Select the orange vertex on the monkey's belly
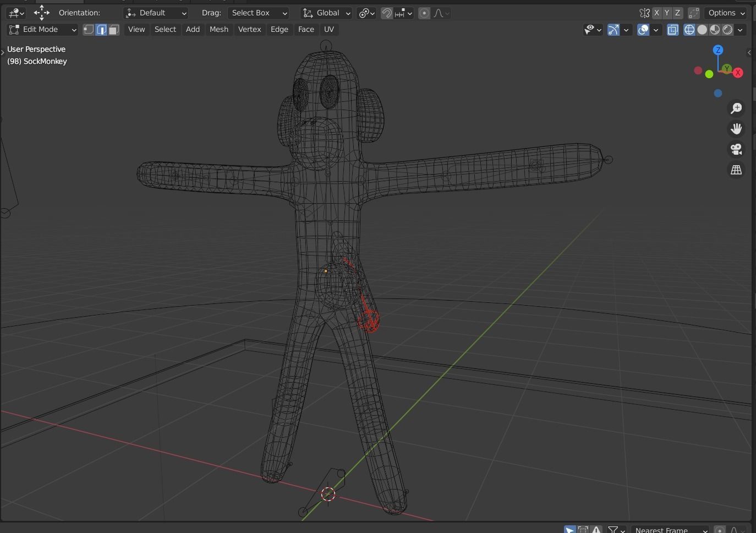 [x=326, y=271]
